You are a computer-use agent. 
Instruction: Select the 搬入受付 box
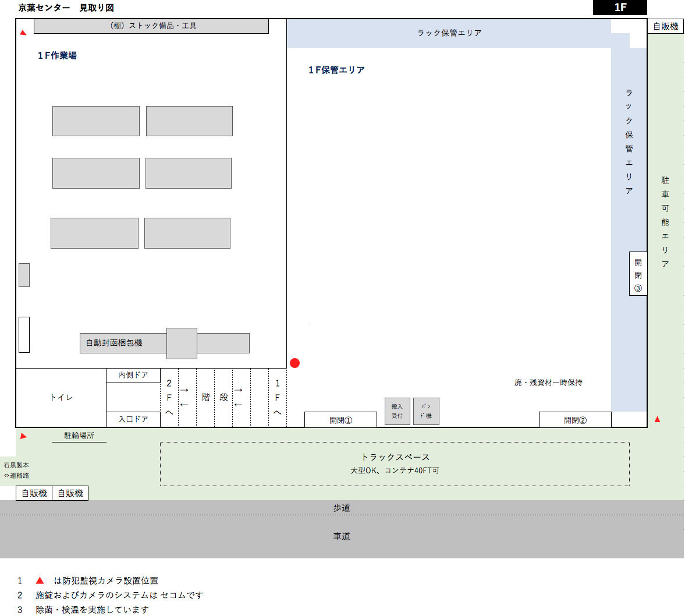coord(397,411)
